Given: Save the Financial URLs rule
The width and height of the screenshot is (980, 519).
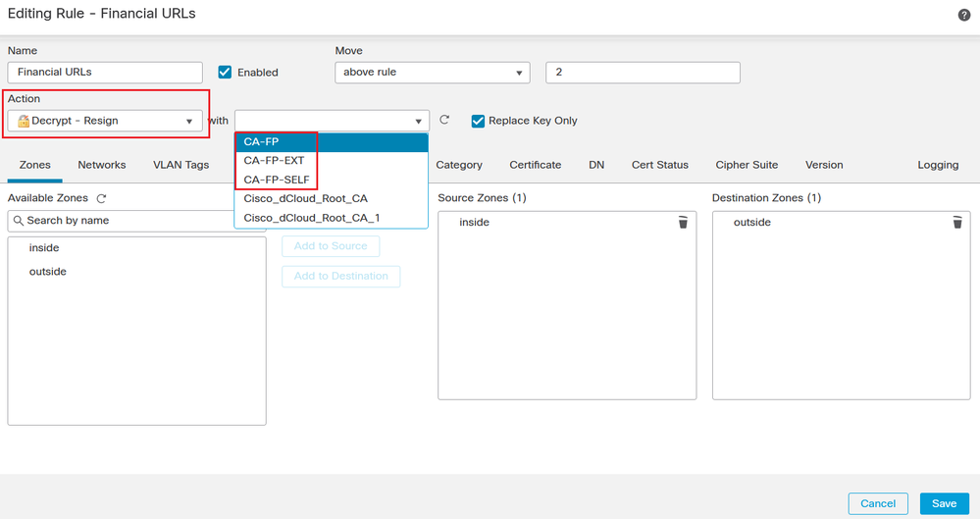Looking at the screenshot, I should [944, 503].
